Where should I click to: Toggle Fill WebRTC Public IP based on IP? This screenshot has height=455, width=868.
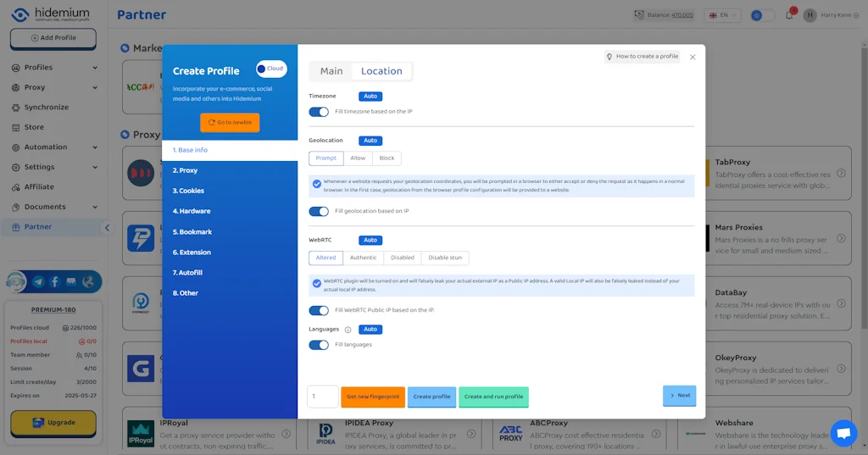[x=319, y=310]
